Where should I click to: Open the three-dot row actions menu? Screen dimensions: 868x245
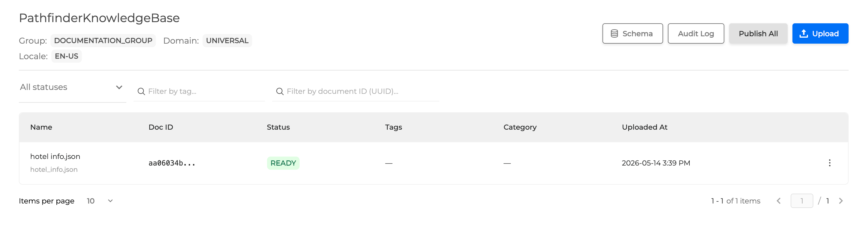(829, 163)
